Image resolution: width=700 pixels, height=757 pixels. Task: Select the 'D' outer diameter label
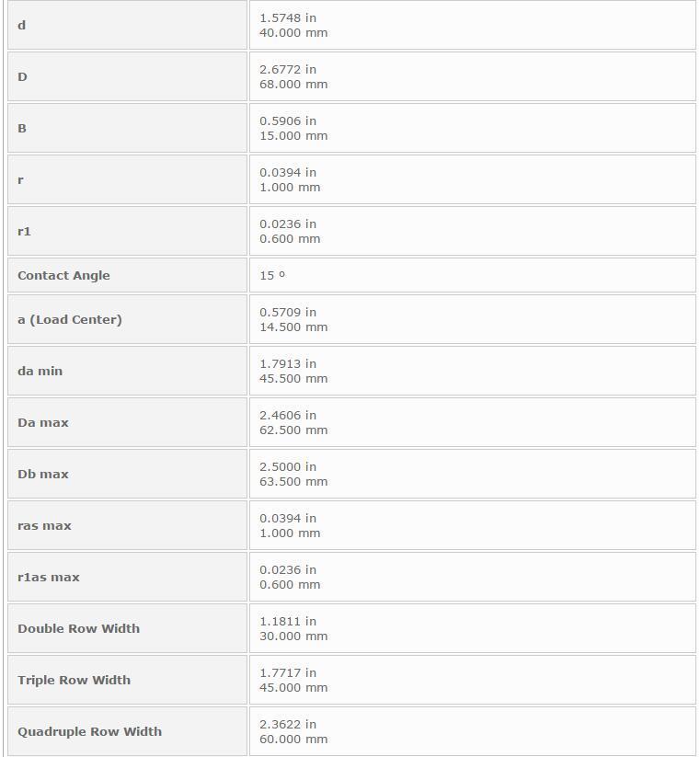coord(22,76)
